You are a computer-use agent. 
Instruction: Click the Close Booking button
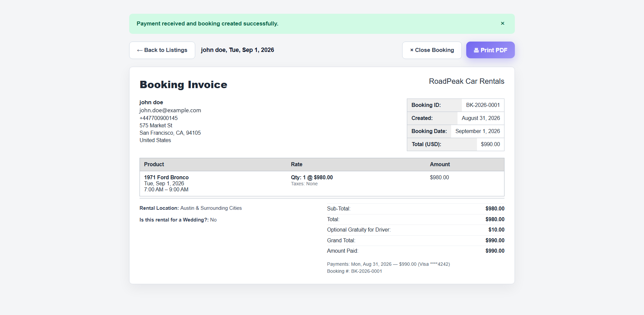[432, 50]
